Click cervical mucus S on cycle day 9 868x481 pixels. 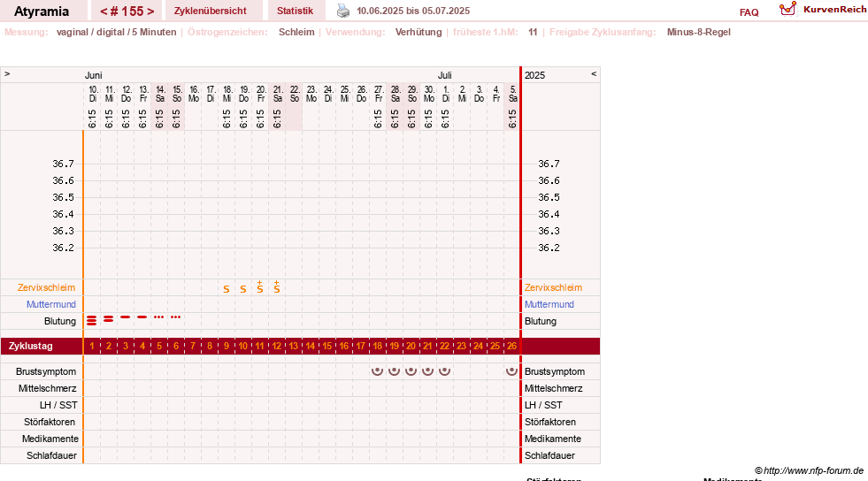(227, 289)
